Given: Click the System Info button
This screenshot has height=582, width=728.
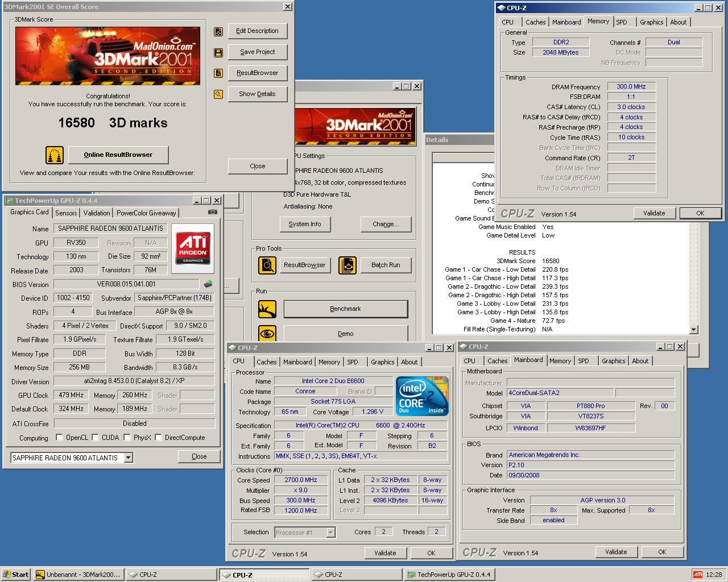Looking at the screenshot, I should click(x=305, y=224).
